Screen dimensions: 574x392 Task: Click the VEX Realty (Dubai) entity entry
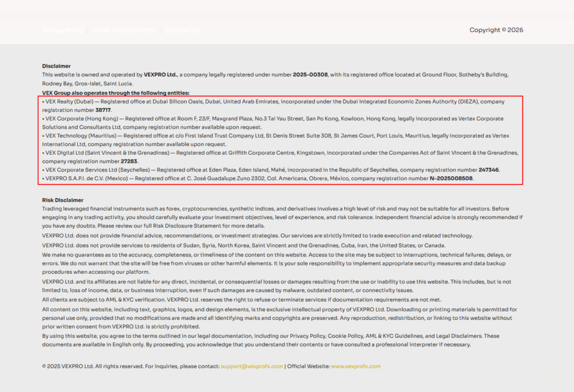(70, 102)
